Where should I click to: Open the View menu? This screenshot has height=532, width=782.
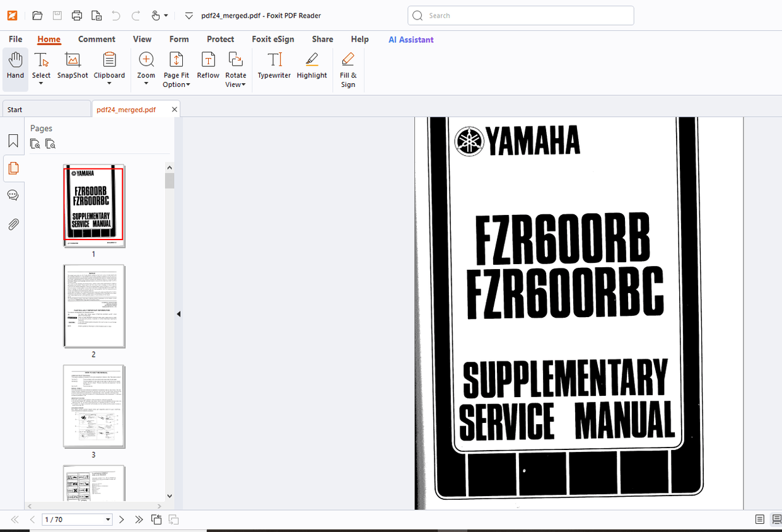point(142,39)
